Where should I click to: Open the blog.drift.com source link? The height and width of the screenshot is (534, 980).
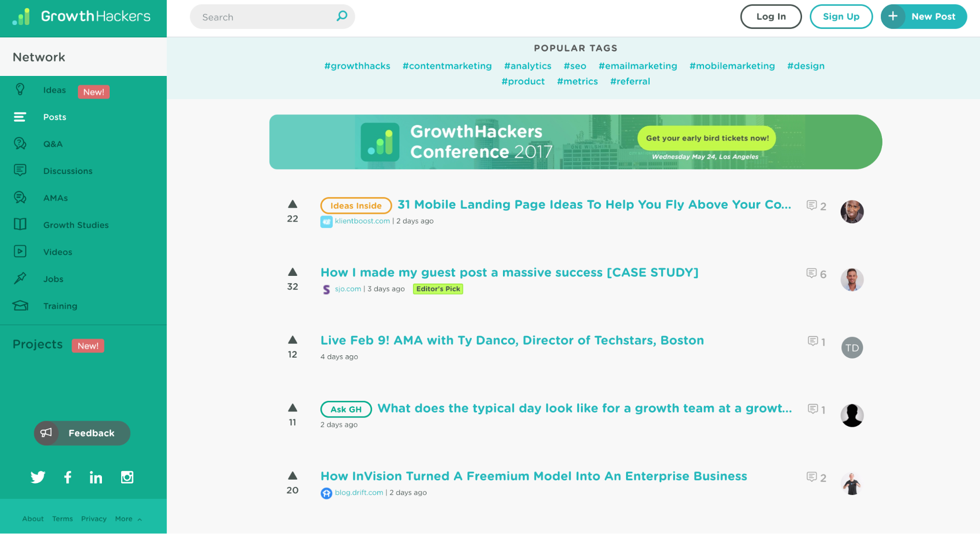pos(359,492)
